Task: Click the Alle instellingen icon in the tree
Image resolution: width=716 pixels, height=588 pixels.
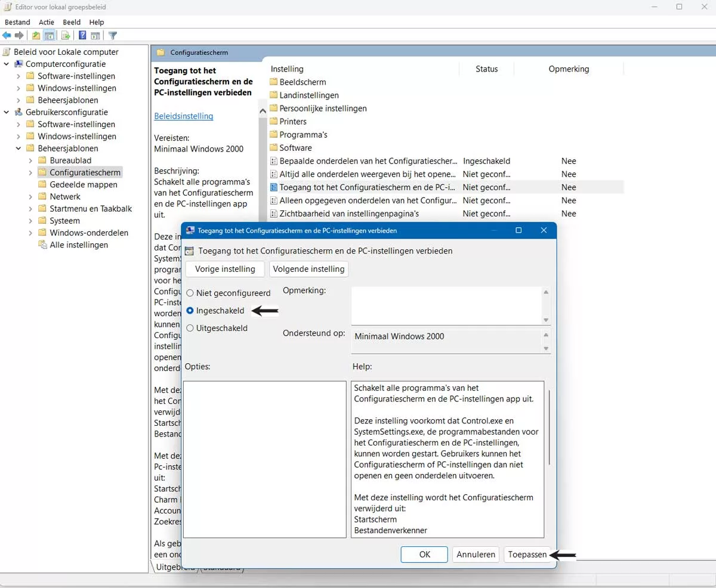Action: click(x=42, y=245)
